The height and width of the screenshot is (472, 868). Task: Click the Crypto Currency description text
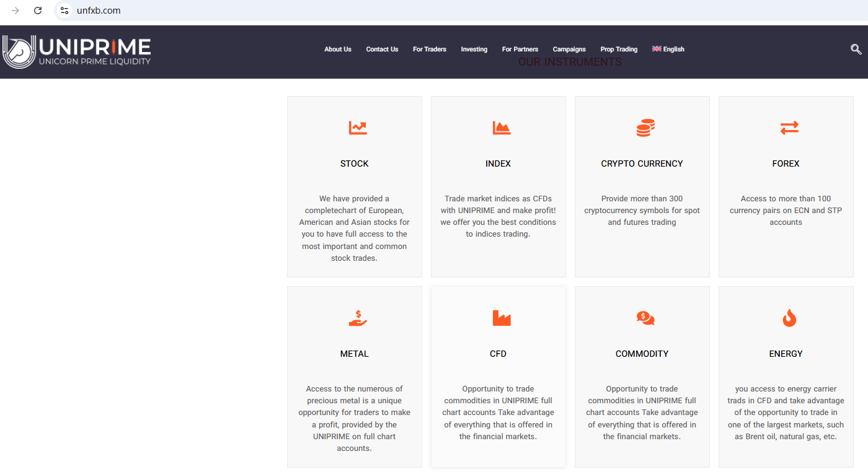(x=642, y=211)
